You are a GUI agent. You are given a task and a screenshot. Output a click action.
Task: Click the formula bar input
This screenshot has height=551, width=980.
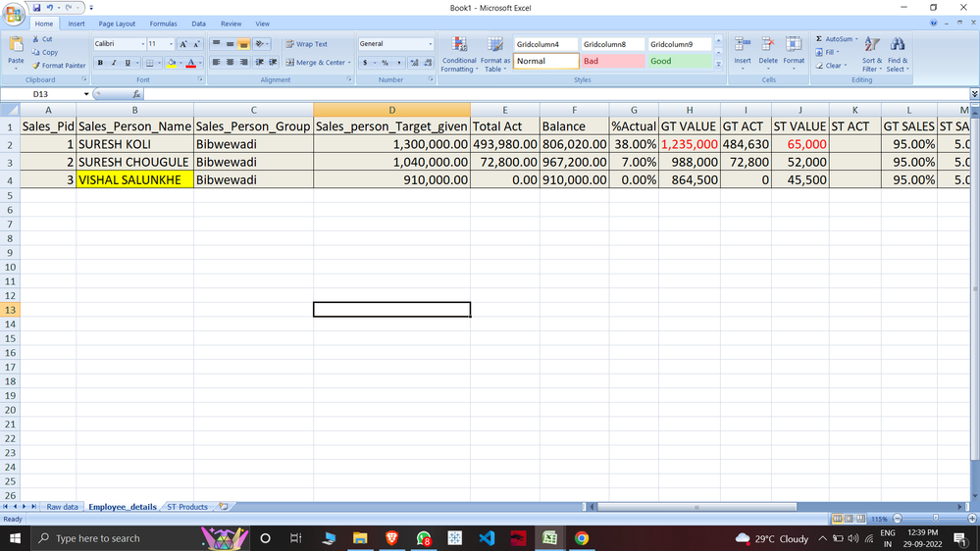point(556,94)
